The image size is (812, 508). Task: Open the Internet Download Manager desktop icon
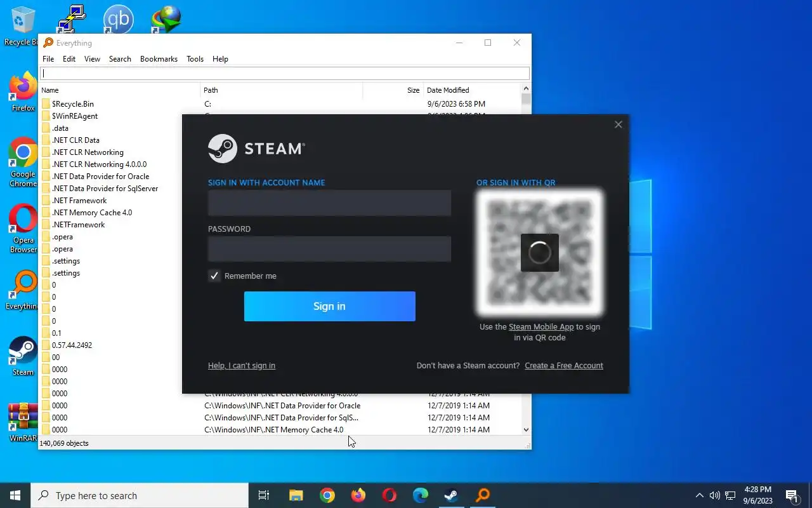166,19
